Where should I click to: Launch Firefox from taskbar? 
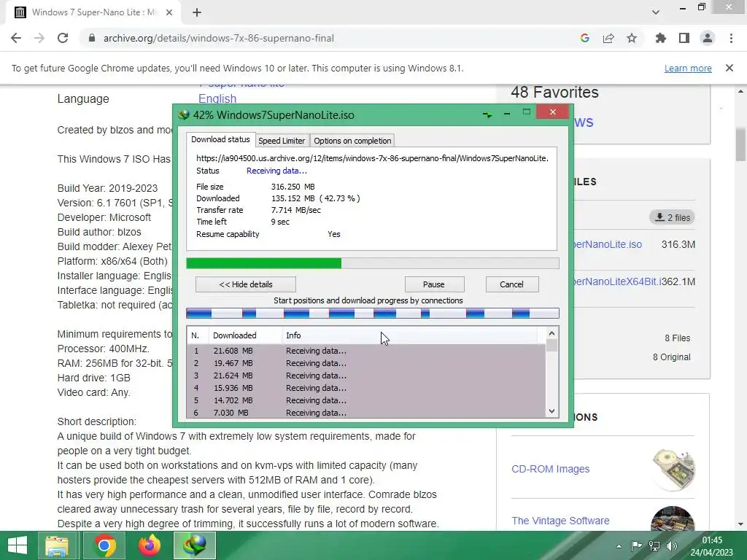point(149,545)
